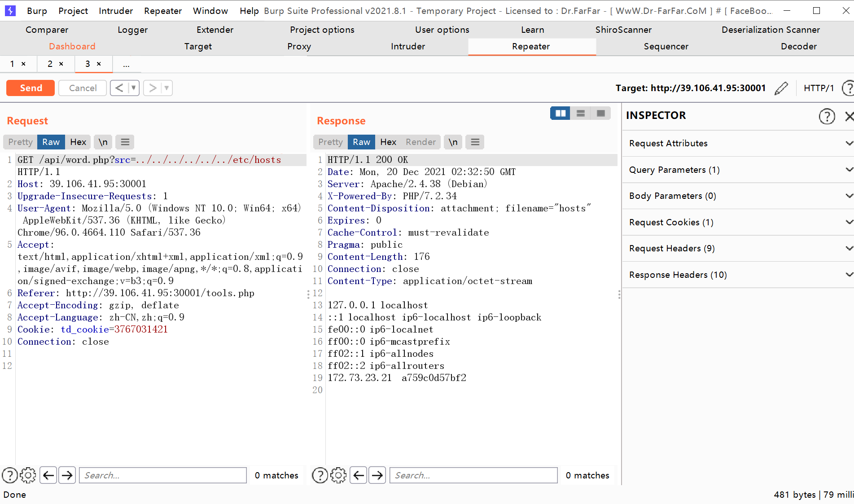Open Response search settings gear
The height and width of the screenshot is (504, 854).
coord(338,475)
